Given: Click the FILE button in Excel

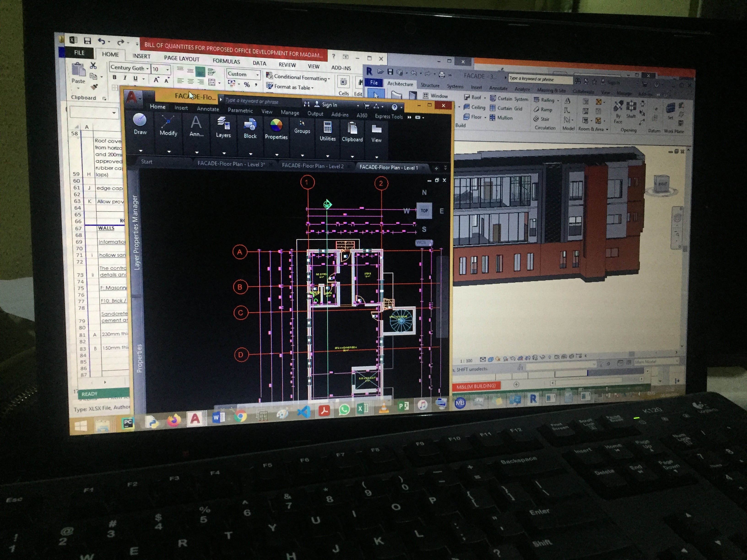Looking at the screenshot, I should click(x=79, y=53).
